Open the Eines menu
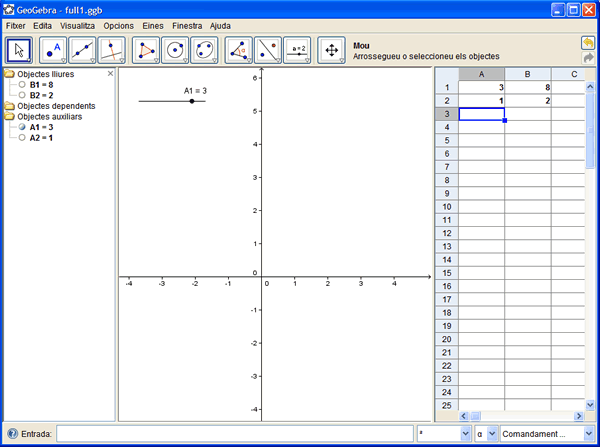 click(153, 25)
